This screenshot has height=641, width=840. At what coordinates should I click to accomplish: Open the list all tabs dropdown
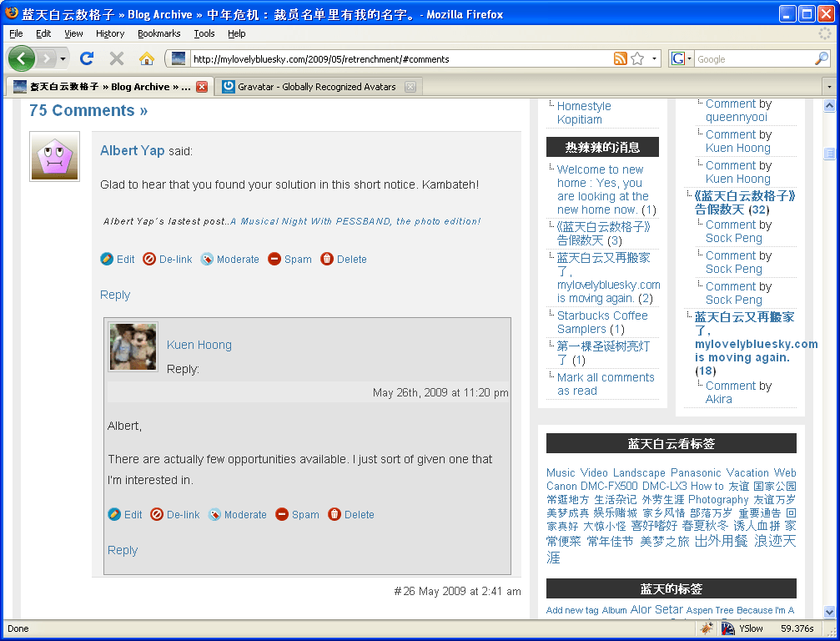(x=828, y=87)
